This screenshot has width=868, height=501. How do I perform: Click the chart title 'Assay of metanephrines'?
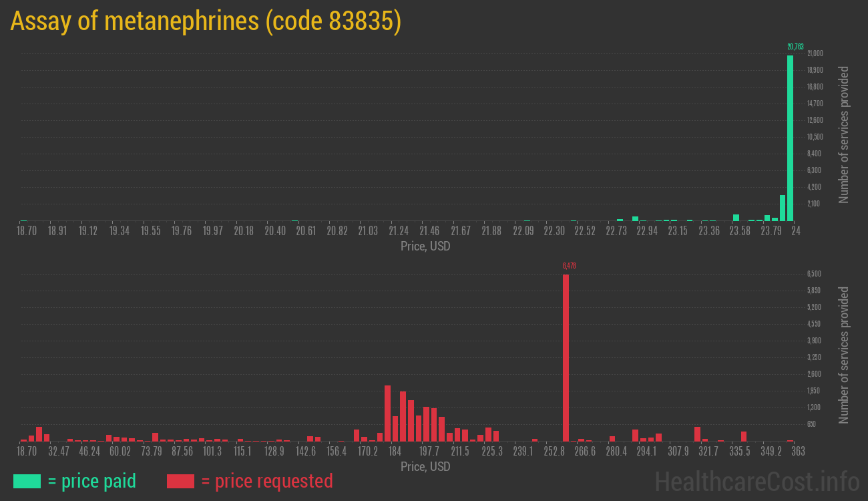(x=205, y=21)
